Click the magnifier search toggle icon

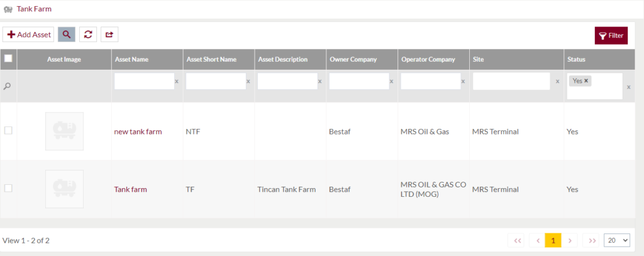[67, 35]
